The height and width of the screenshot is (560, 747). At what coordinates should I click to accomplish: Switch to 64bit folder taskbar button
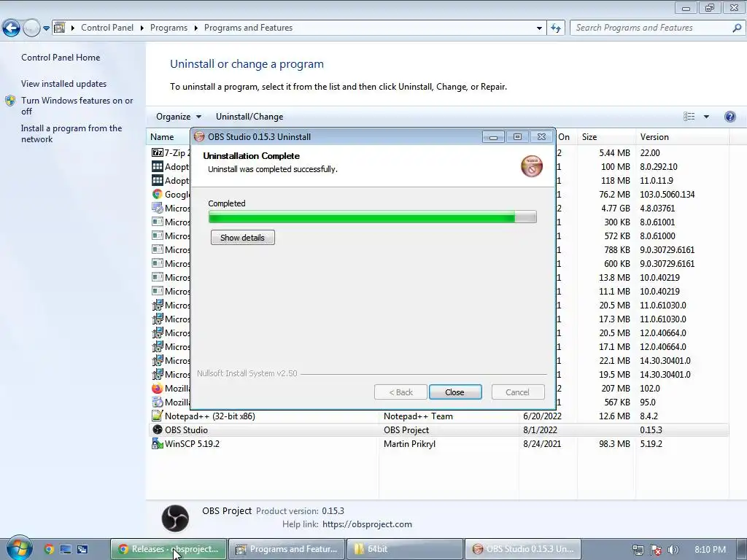(x=404, y=549)
